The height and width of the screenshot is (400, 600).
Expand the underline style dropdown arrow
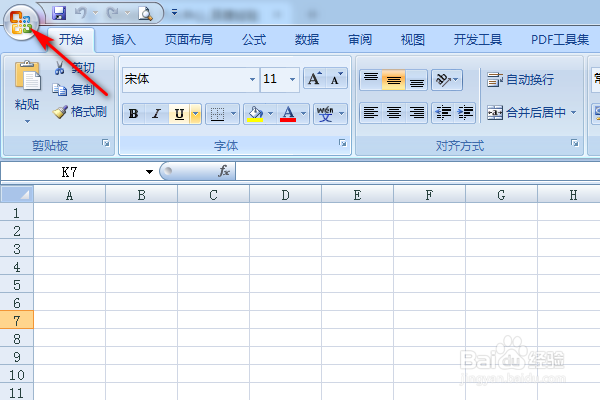(x=196, y=114)
